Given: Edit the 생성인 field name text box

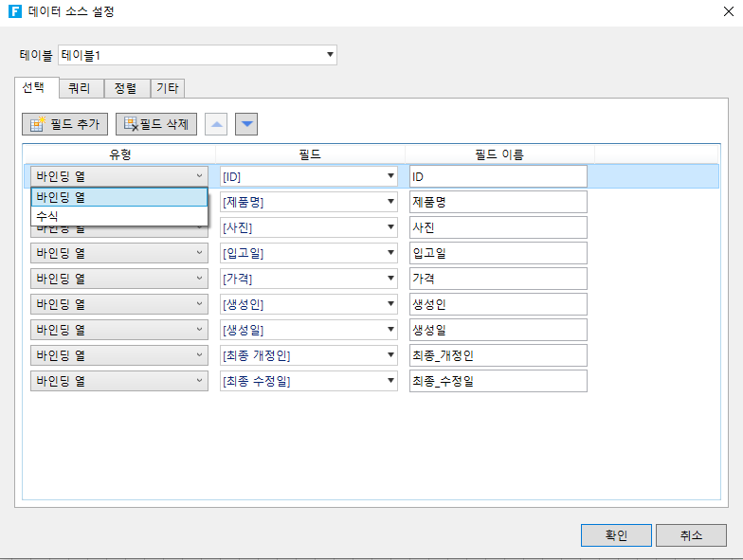Looking at the screenshot, I should 498,304.
